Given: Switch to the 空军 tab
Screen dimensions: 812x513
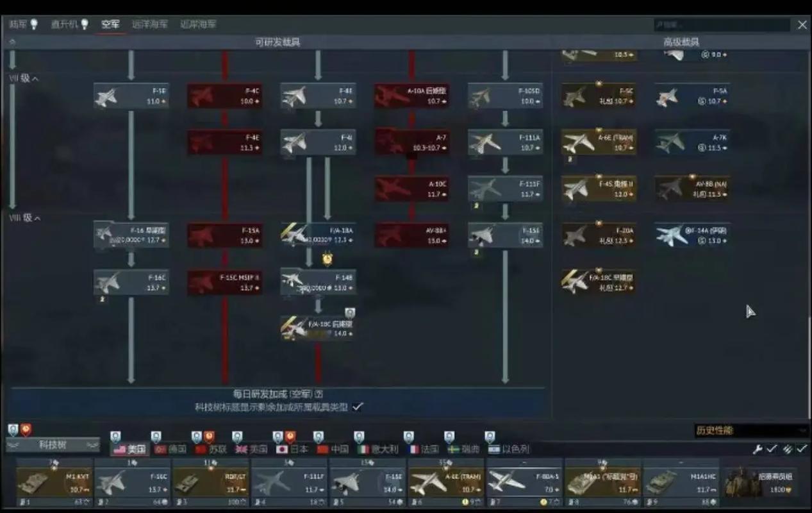Looking at the screenshot, I should (x=110, y=24).
